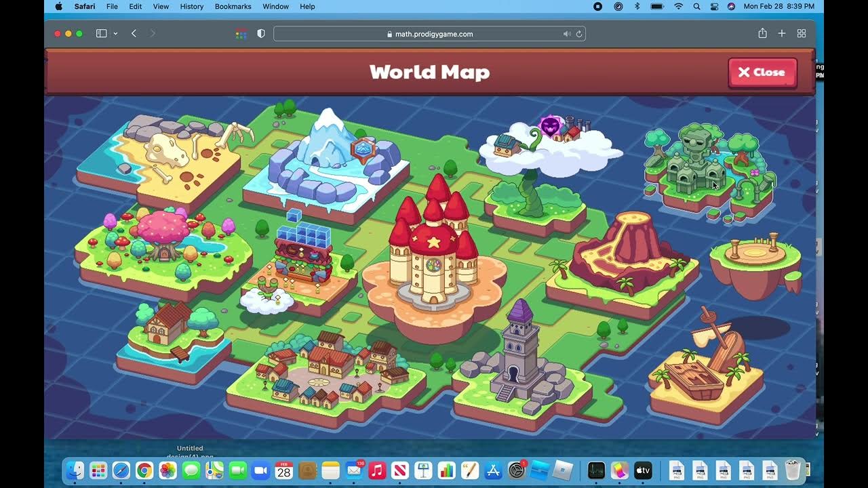This screenshot has width=868, height=488.
Task: Click date and time in menu bar
Action: (x=779, y=6)
